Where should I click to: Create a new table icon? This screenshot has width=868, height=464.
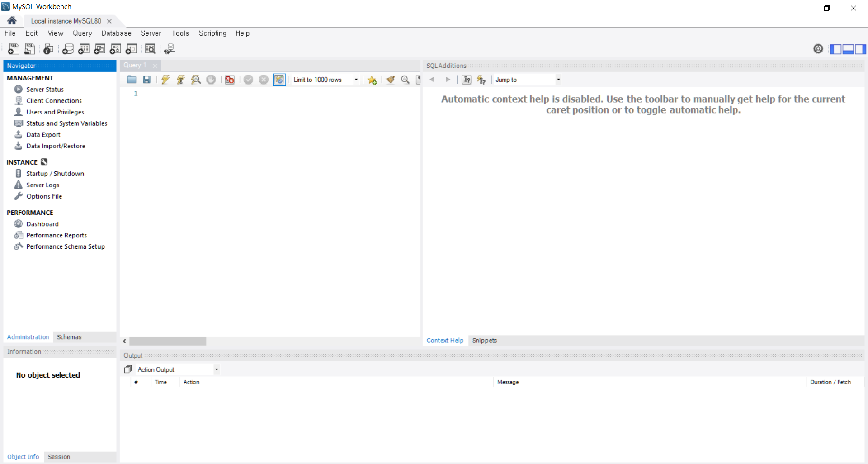coord(84,49)
